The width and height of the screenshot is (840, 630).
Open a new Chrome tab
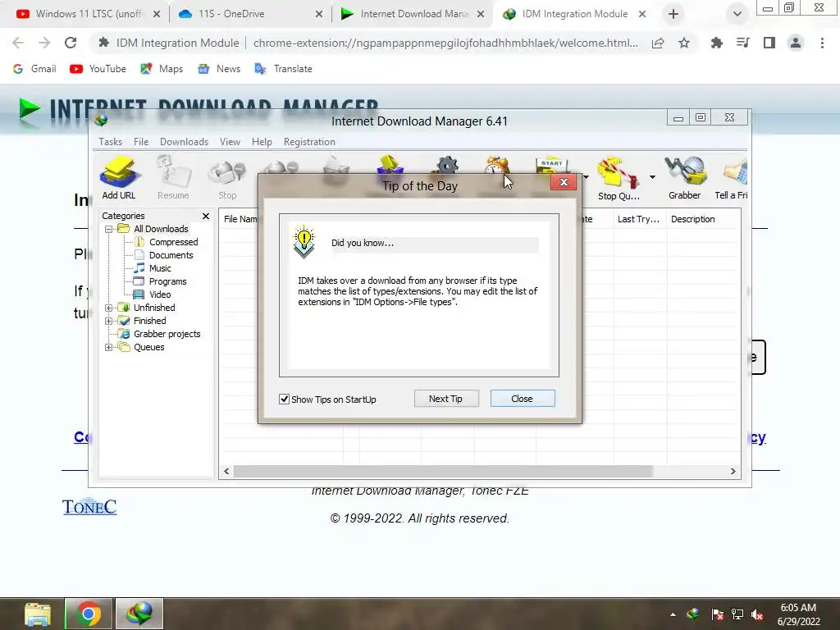[673, 14]
